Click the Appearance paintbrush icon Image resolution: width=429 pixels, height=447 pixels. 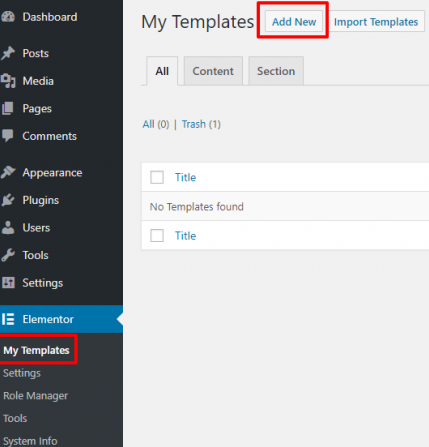[8, 172]
